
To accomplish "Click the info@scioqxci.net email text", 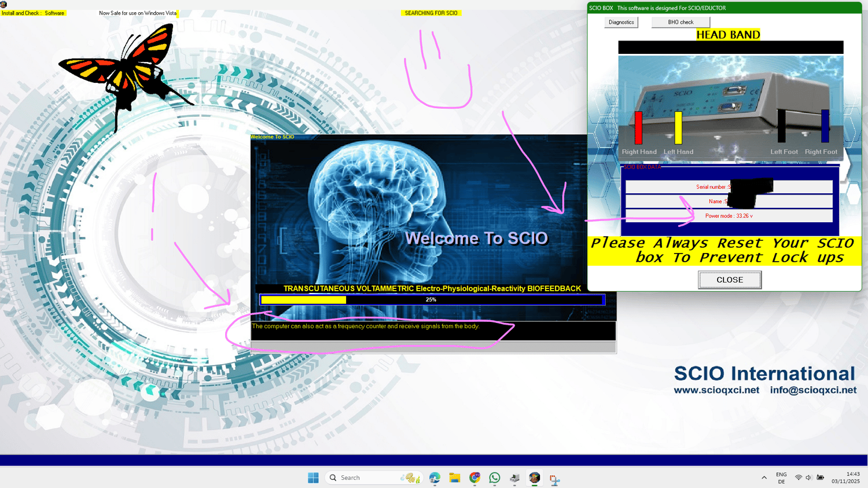I will coord(813,390).
